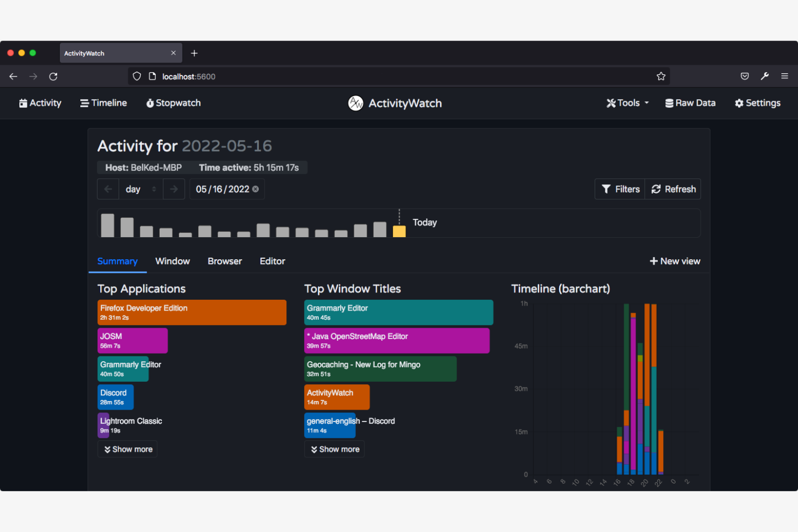Click the browser forward arrow
This screenshot has width=798, height=532.
click(x=33, y=77)
